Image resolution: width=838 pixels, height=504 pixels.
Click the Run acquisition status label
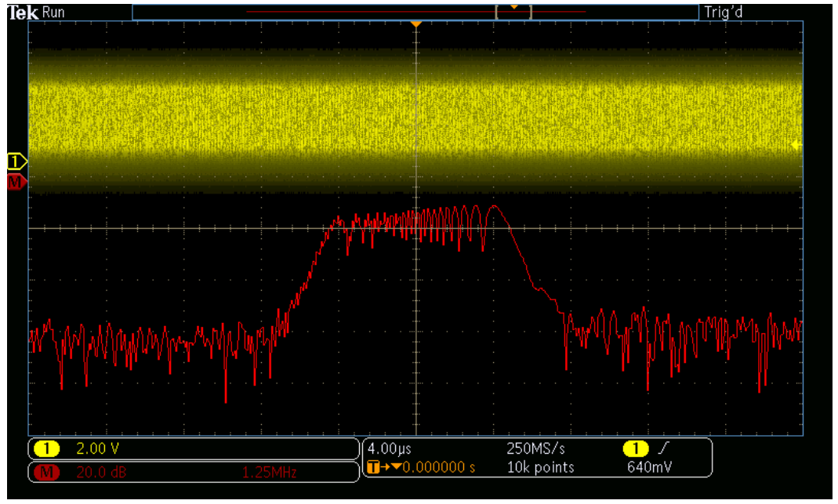[x=54, y=12]
